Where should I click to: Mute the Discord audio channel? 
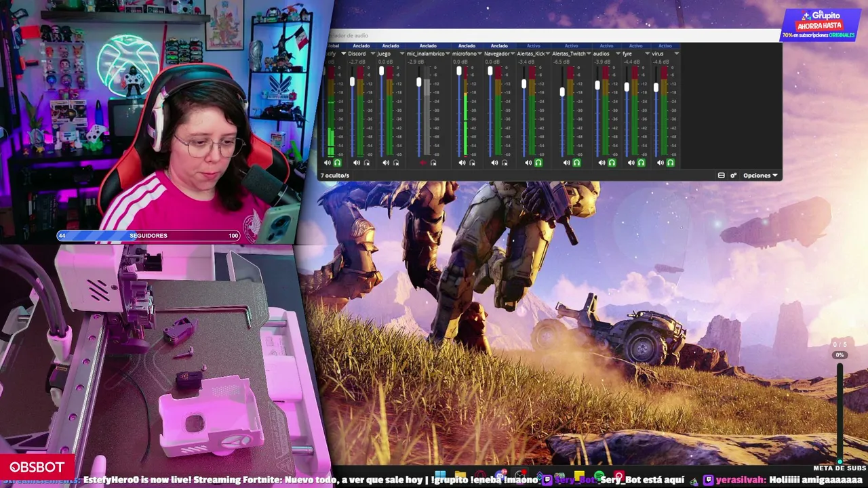pyautogui.click(x=357, y=163)
